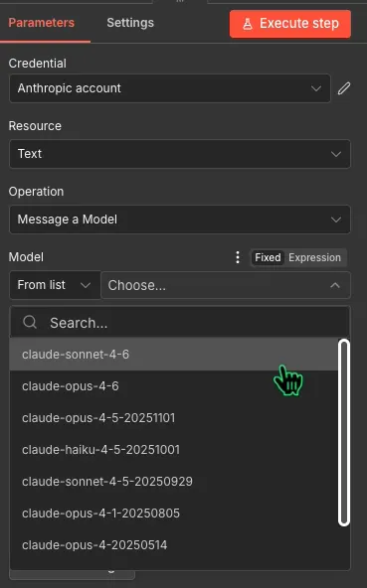Viewport: 367px width, 588px height.
Task: Open the Settings tab
Action: (x=130, y=23)
